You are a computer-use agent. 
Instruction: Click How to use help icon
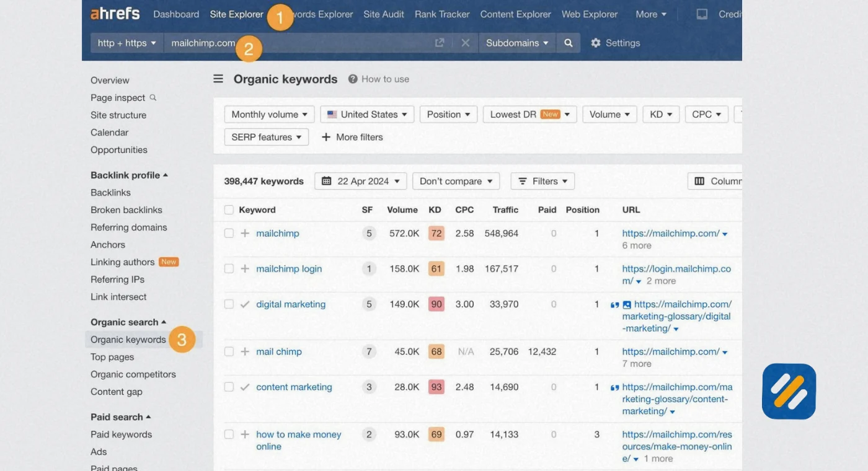tap(353, 79)
